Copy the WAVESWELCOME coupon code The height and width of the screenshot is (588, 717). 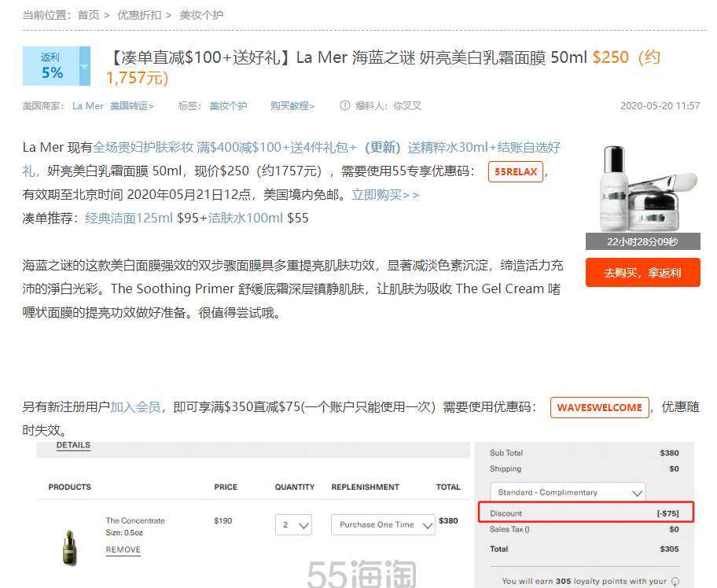(600, 407)
